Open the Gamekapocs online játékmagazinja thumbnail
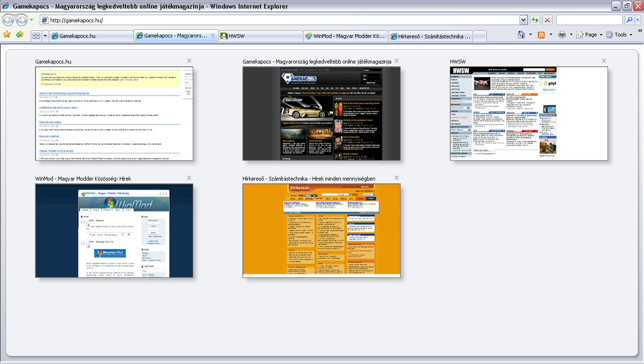Viewport: 644px width, 364px height. click(322, 114)
